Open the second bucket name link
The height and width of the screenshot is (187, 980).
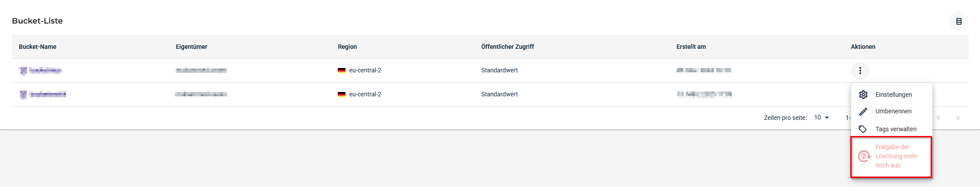[48, 95]
